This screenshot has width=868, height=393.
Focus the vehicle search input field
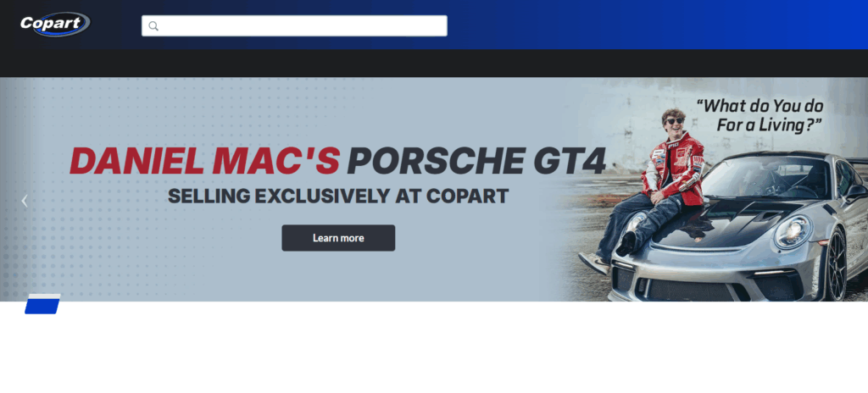click(x=294, y=26)
